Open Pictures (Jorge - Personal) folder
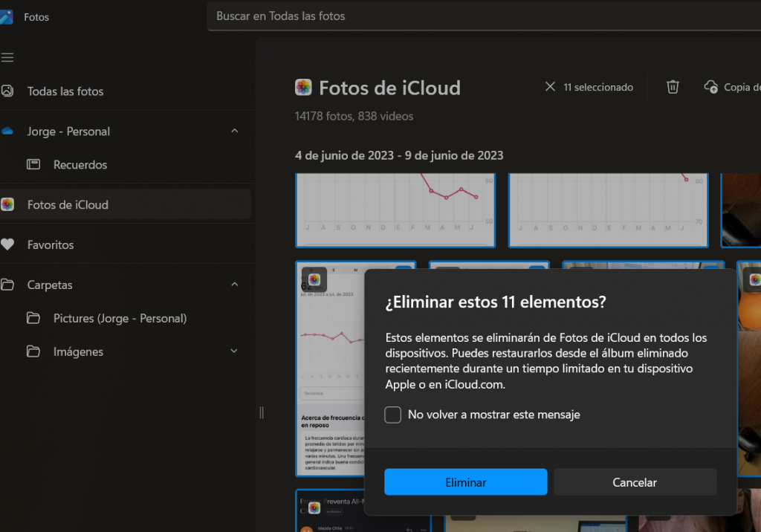761x532 pixels. [120, 318]
